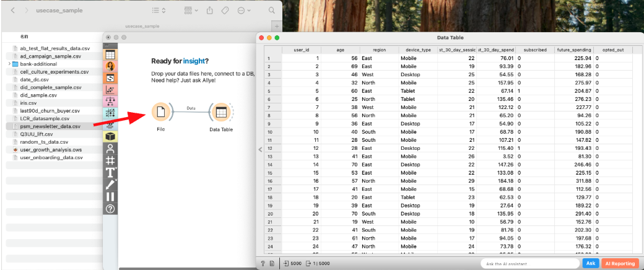This screenshot has width=644, height=270.
Task: Sort by the subscribed column header
Action: [x=535, y=50]
